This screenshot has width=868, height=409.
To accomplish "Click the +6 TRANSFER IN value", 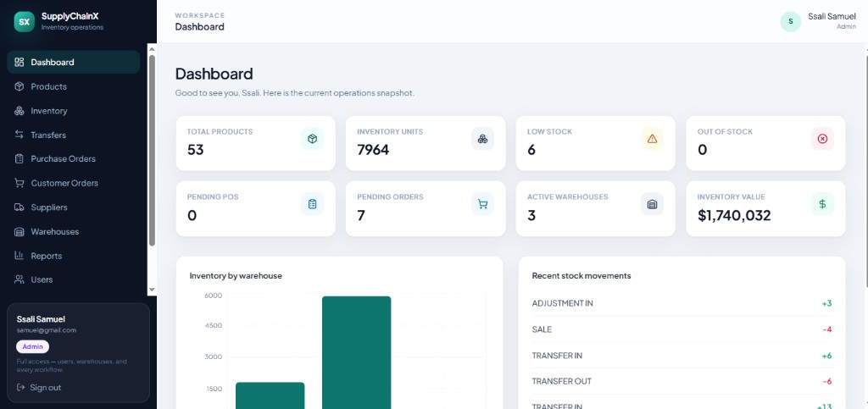I will point(826,356).
